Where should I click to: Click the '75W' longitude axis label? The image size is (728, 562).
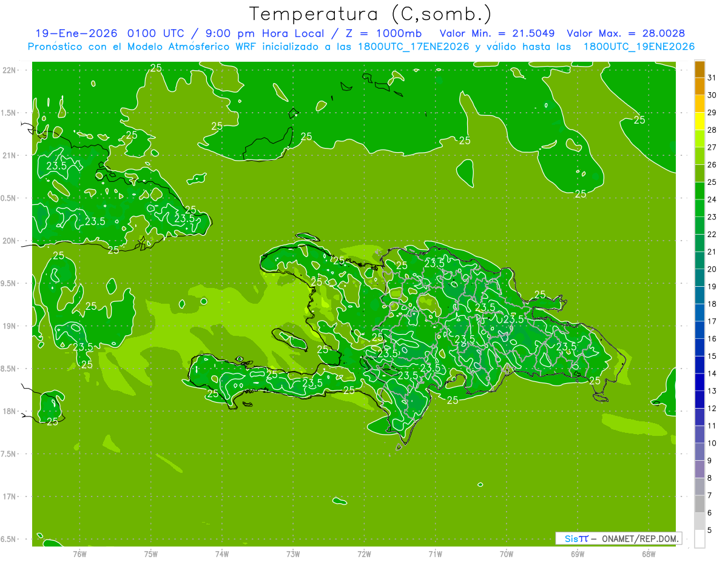coord(150,554)
